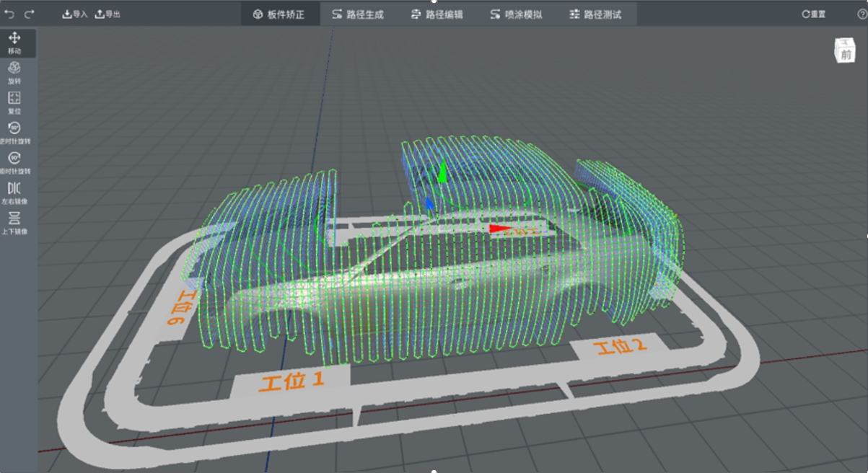The height and width of the screenshot is (473, 868).
Task: Click the red X-axis gizmo arrow
Action: tap(499, 229)
